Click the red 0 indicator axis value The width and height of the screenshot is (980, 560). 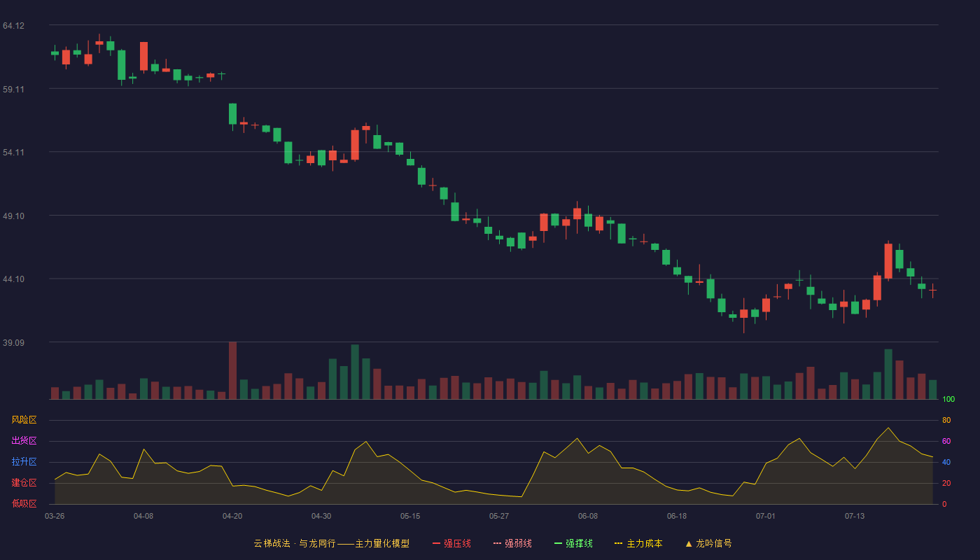tap(944, 504)
